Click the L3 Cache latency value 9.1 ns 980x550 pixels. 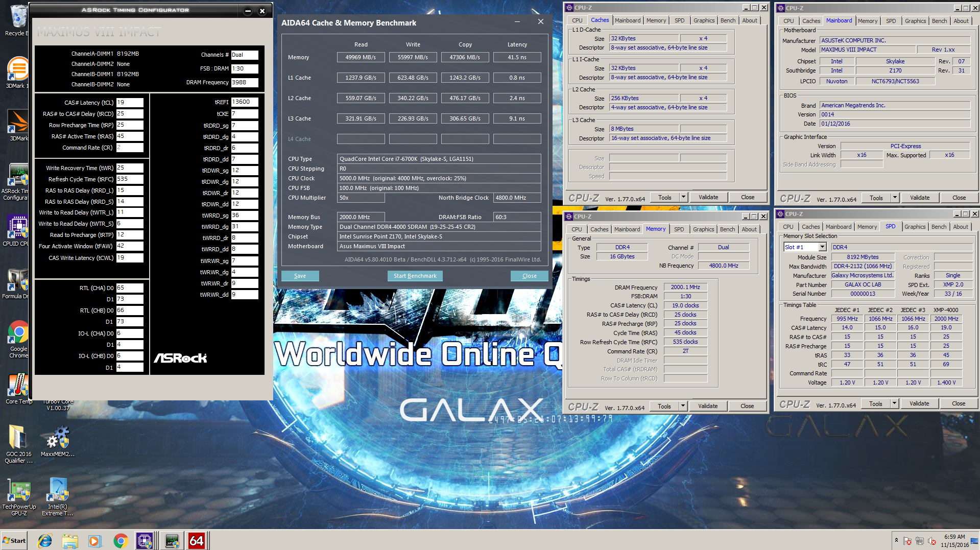[x=517, y=118]
